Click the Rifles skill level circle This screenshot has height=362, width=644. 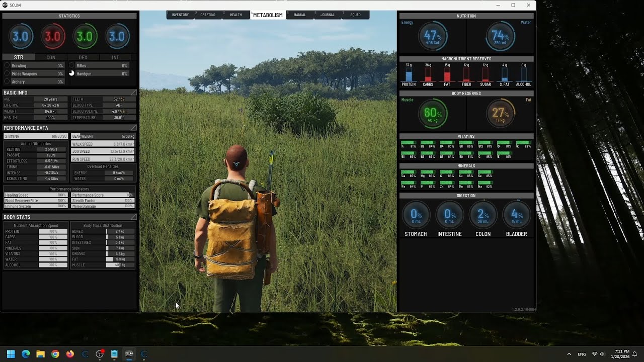pyautogui.click(x=71, y=65)
